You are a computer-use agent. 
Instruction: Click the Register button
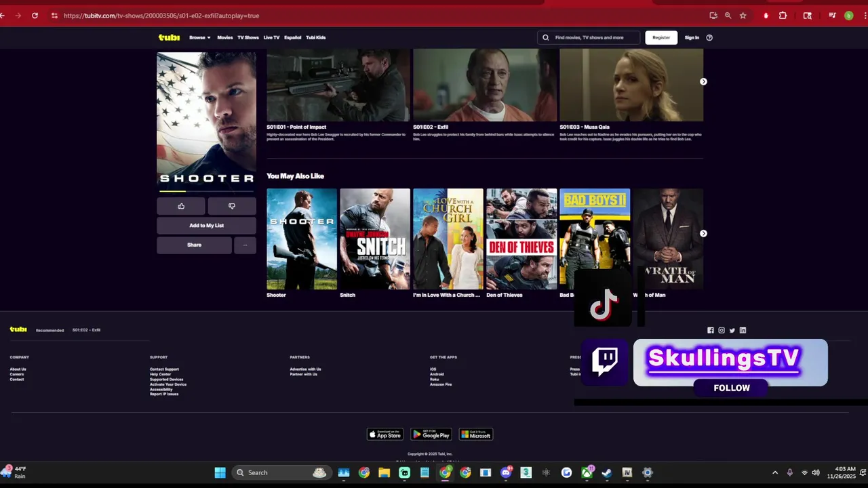(x=661, y=37)
